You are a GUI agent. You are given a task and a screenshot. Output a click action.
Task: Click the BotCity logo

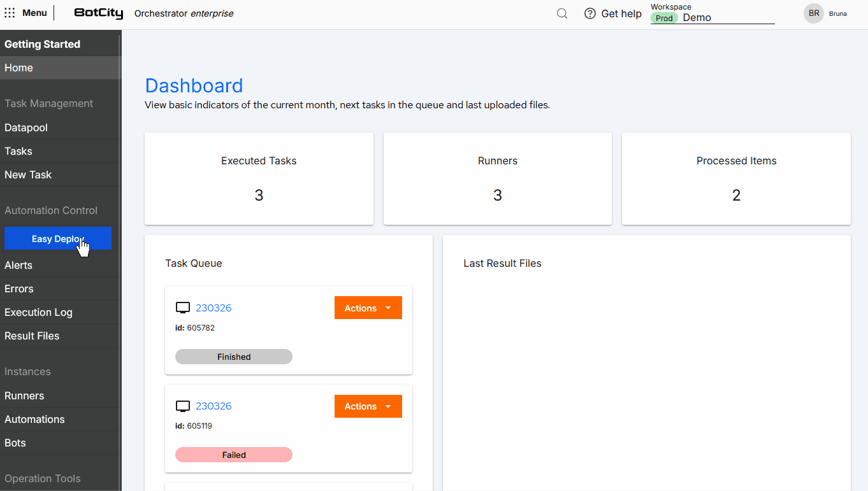[x=99, y=13]
